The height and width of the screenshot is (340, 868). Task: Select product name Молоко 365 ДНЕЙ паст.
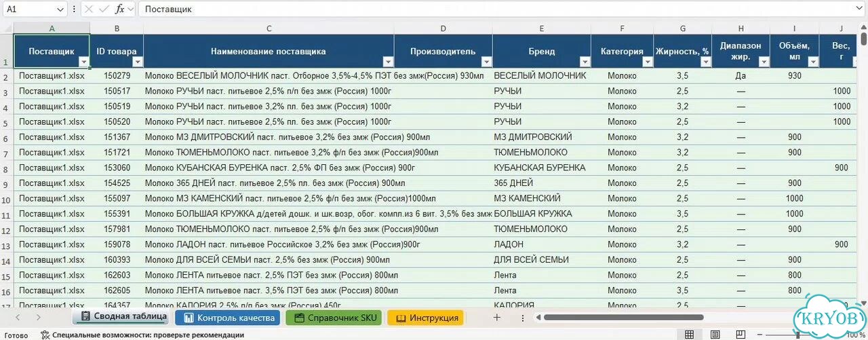coord(269,183)
